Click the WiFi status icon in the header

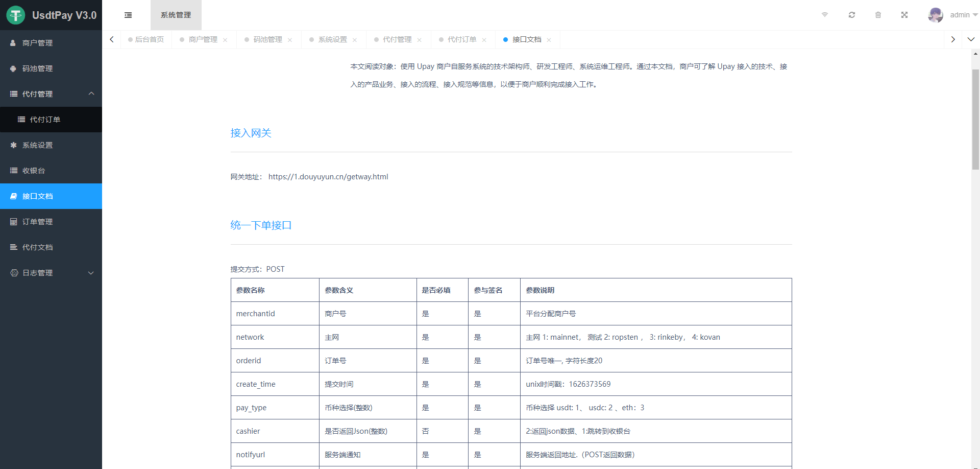[825, 15]
